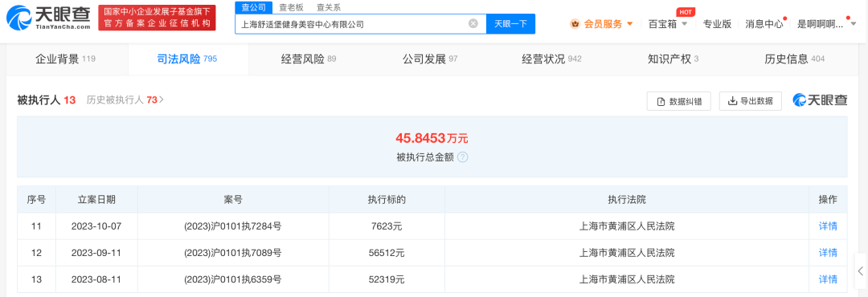The width and height of the screenshot is (868, 297).
Task: Switch to the 查老板 search tab
Action: [x=290, y=7]
